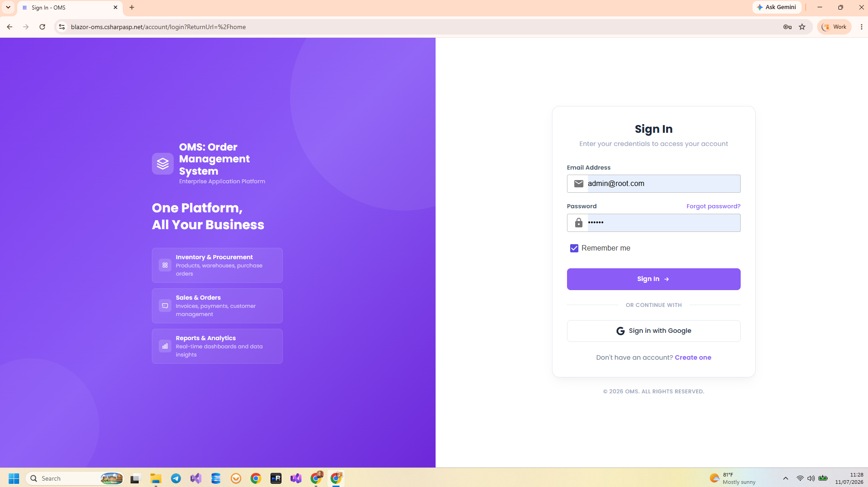Click the Ask Gemini button

(x=777, y=7)
